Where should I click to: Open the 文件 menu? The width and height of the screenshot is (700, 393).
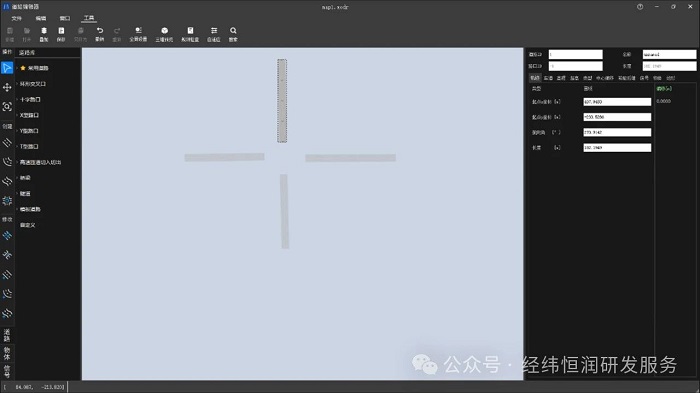point(17,18)
